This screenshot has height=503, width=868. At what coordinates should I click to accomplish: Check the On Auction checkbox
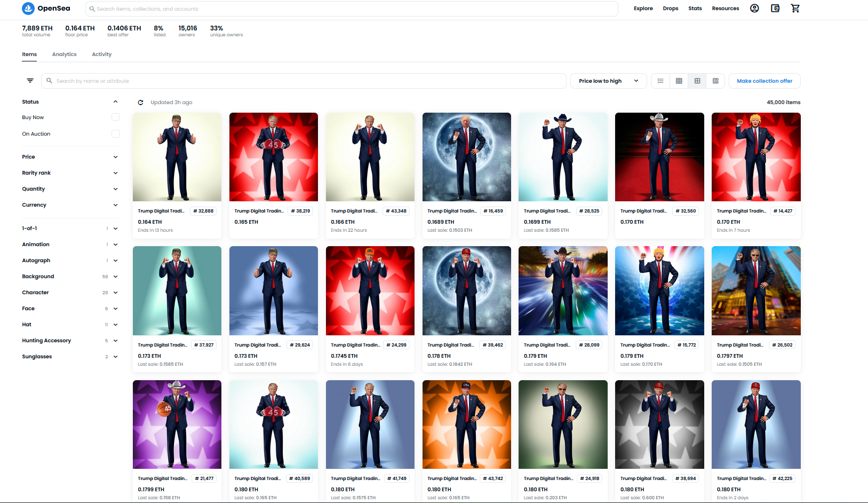[115, 134]
